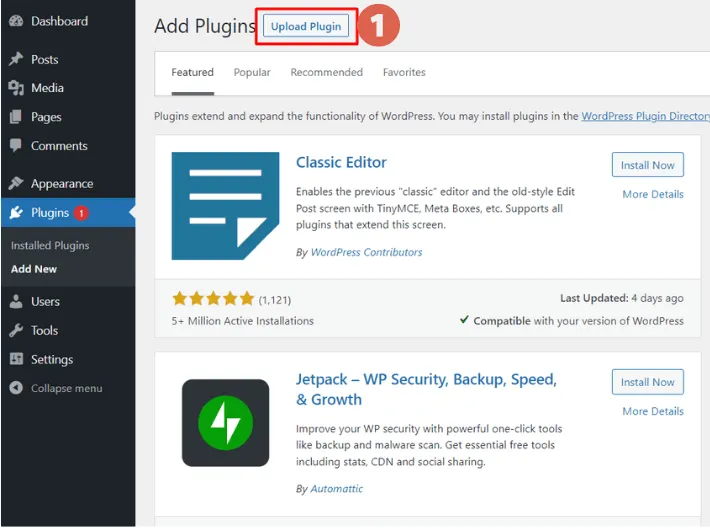
Task: Click the Comments speech bubble icon
Action: (16, 145)
